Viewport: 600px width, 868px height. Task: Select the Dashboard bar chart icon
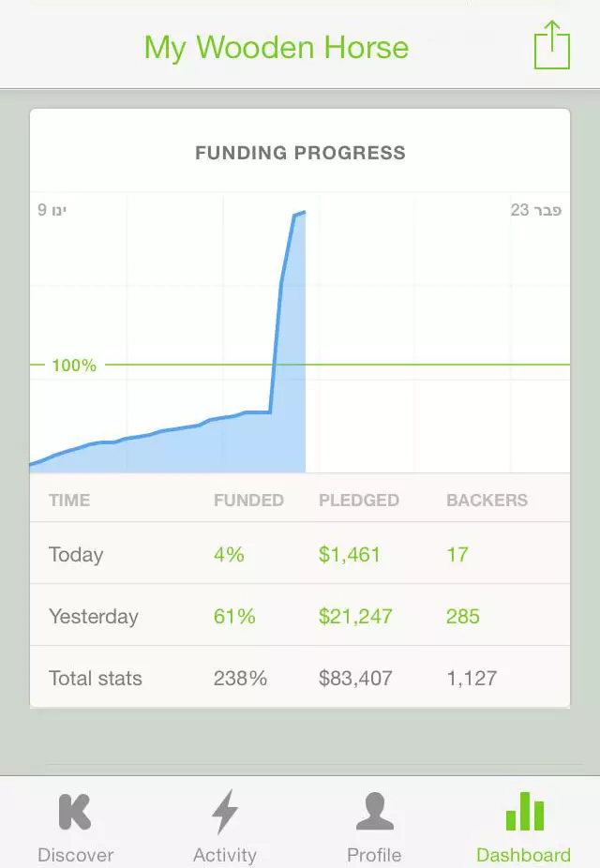tap(525, 811)
